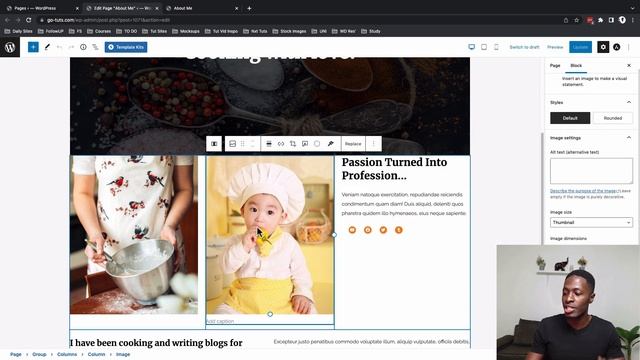Click the Preview link in the top bar
This screenshot has width=640, height=360.
(x=555, y=47)
